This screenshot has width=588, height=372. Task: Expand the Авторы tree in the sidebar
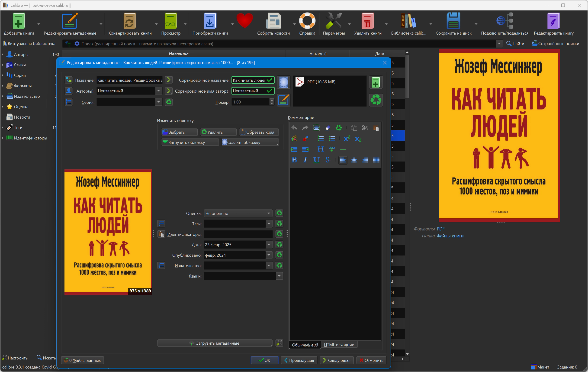(x=3, y=54)
